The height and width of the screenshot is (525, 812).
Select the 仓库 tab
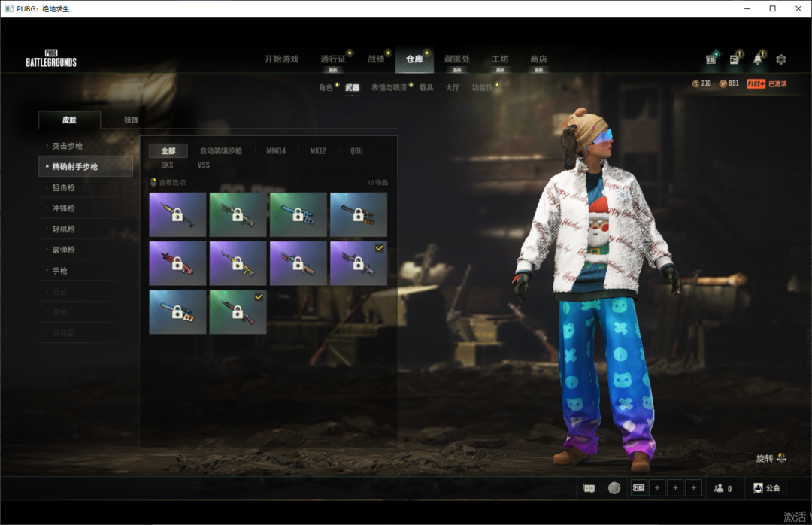click(414, 59)
